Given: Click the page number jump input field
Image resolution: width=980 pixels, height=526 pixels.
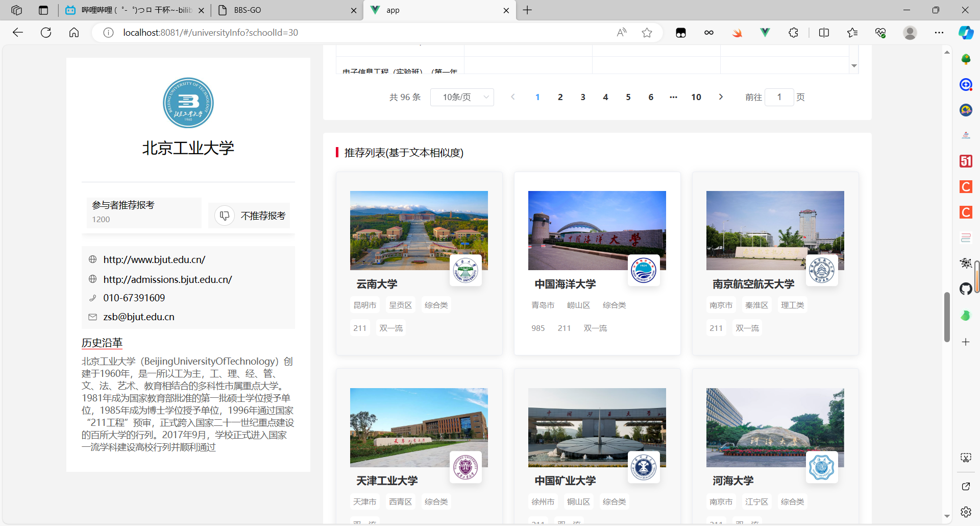Looking at the screenshot, I should [x=779, y=97].
